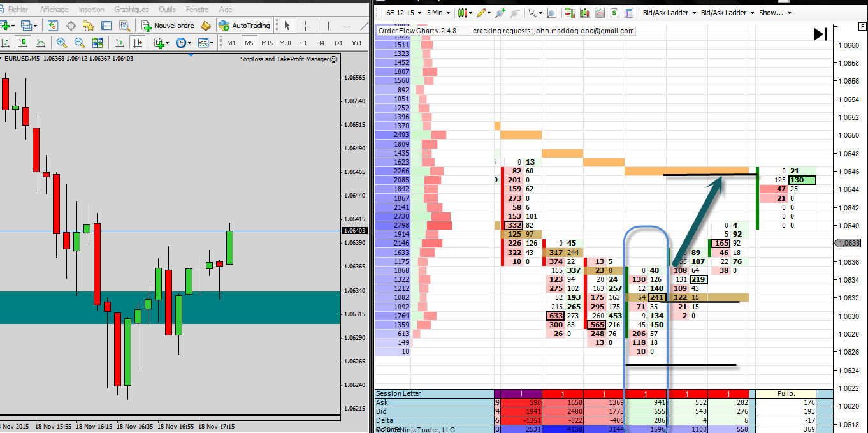The width and height of the screenshot is (868, 433).
Task: Open the 5 Min interval dropdown
Action: [x=439, y=12]
